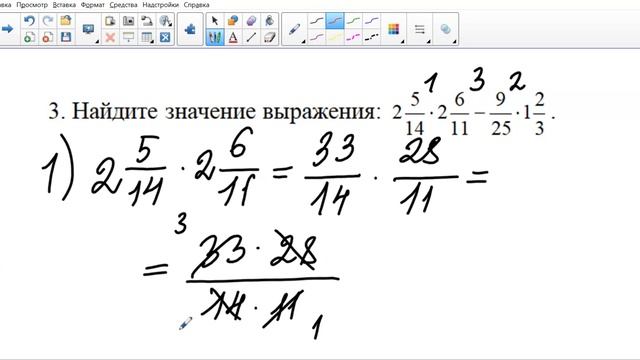Viewport: 640px width, 360px height.
Task: Select the Pens tool (highlighted)
Action: point(215,38)
